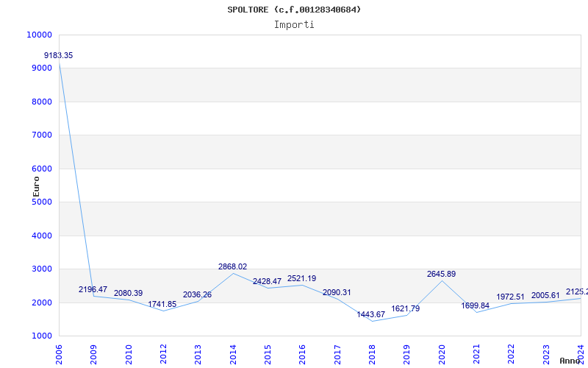Image resolution: width=588 pixels, height=368 pixels.
Task: Click the 2010 year label
Action: (129, 355)
